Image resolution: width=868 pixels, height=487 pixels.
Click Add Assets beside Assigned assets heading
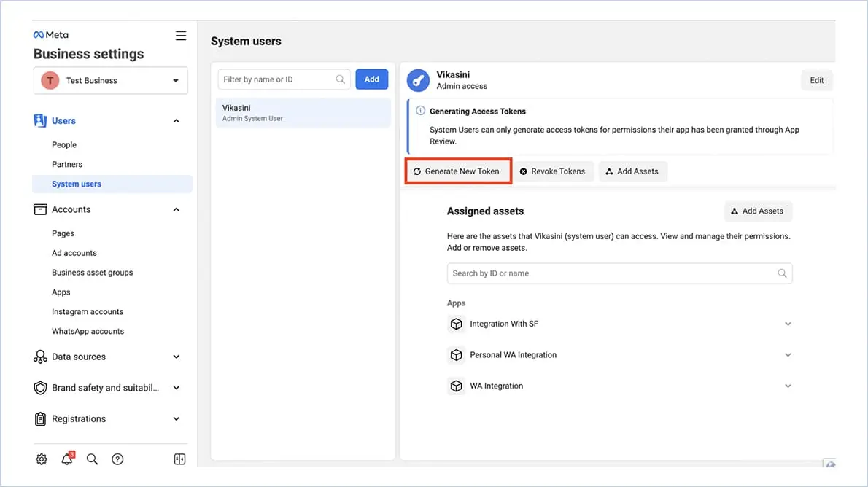pyautogui.click(x=758, y=211)
